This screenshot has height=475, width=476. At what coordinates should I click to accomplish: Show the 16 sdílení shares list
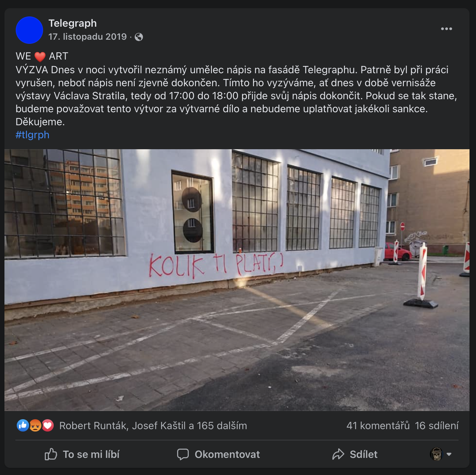pos(437,425)
